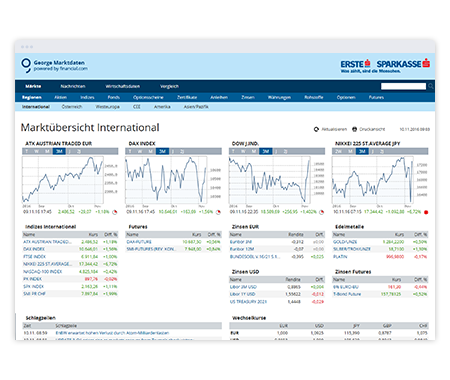Open the Asien/Pazifik region tab
Screen dimensions: 450x380
196,107
